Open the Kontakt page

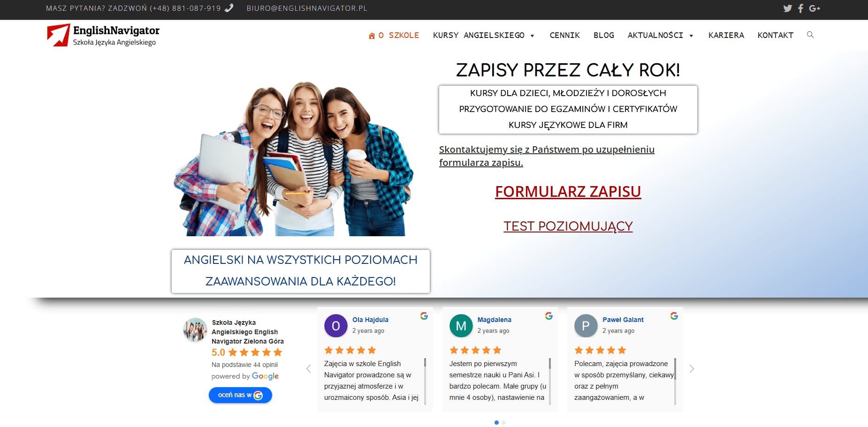pyautogui.click(x=776, y=35)
